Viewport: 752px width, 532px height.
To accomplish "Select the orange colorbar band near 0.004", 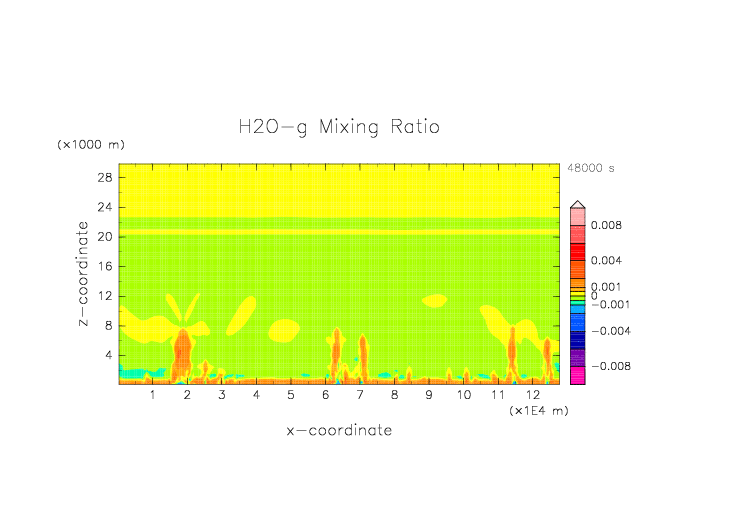I will 577,262.
